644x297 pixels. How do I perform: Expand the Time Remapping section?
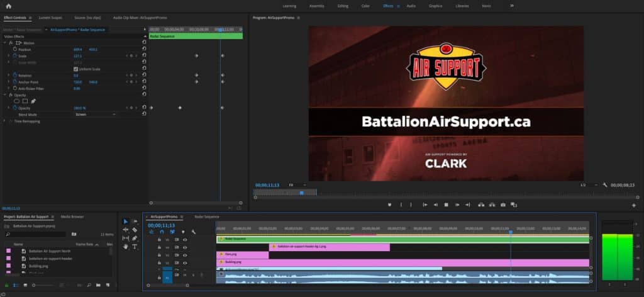point(5,121)
